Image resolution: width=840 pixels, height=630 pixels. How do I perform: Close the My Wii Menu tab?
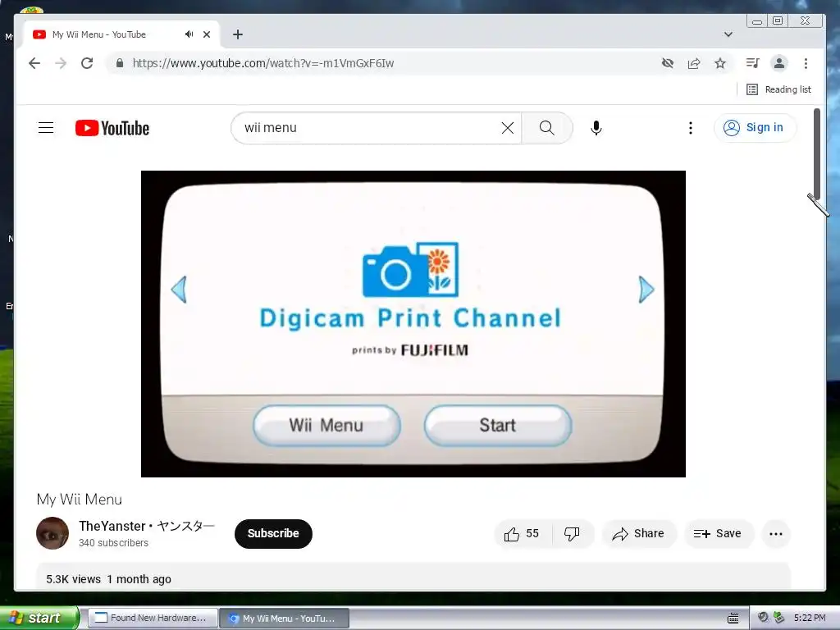(x=207, y=34)
